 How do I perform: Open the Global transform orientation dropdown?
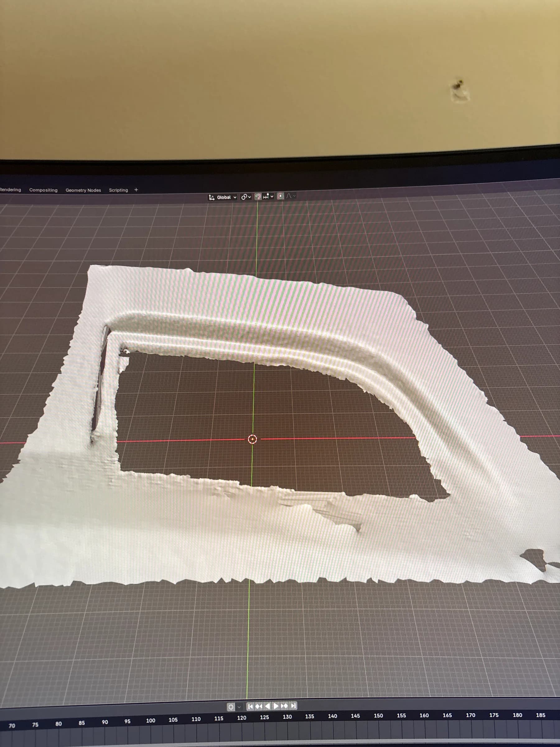(x=223, y=197)
